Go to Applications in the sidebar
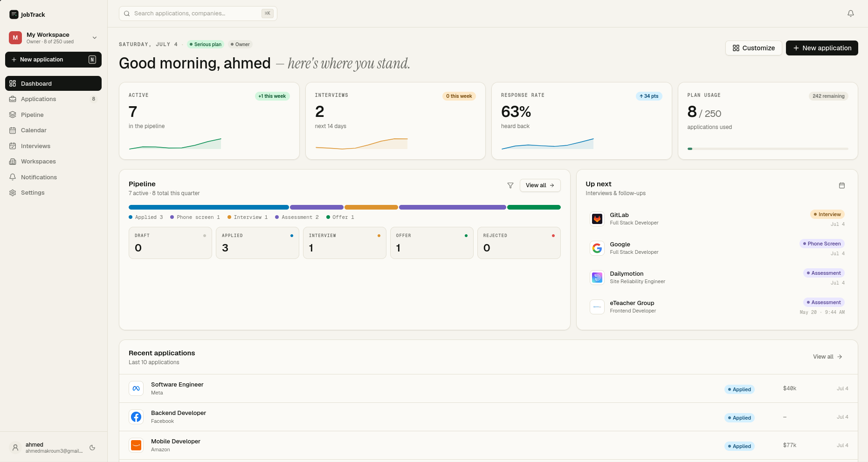 (53, 99)
